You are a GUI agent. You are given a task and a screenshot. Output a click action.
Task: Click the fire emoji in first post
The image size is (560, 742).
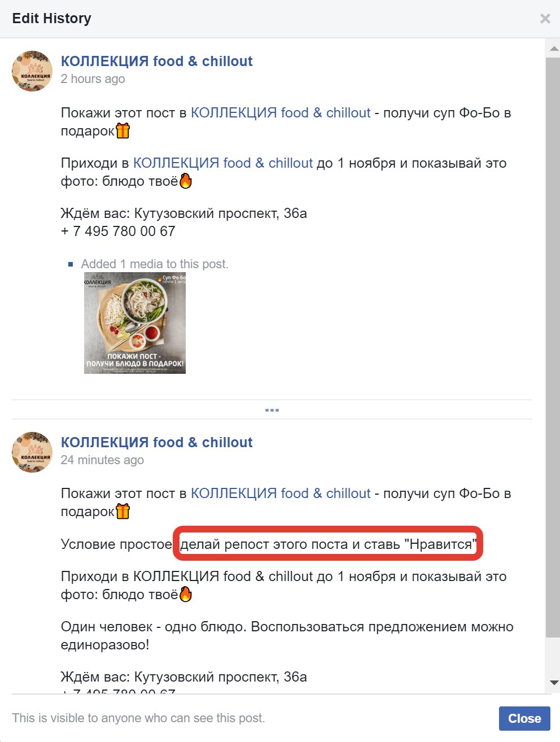tap(185, 181)
